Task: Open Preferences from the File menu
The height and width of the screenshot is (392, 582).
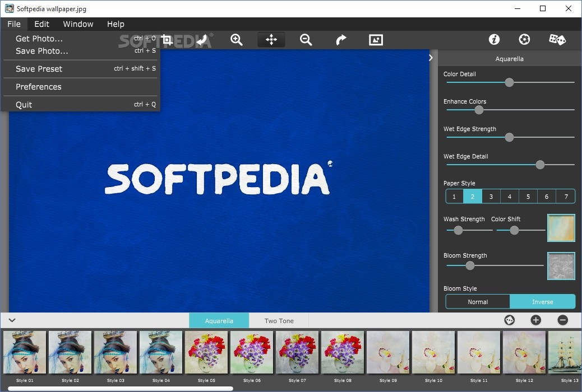Action: coord(80,87)
